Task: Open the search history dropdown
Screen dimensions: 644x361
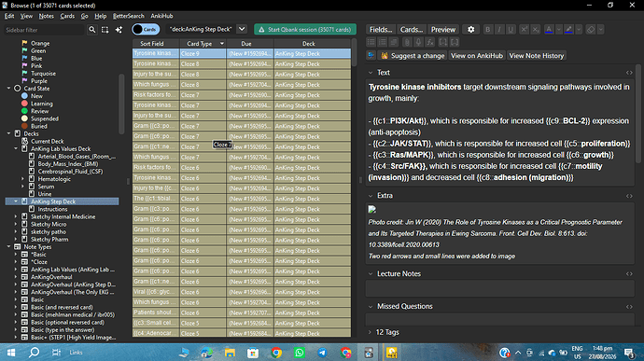Action: (242, 29)
